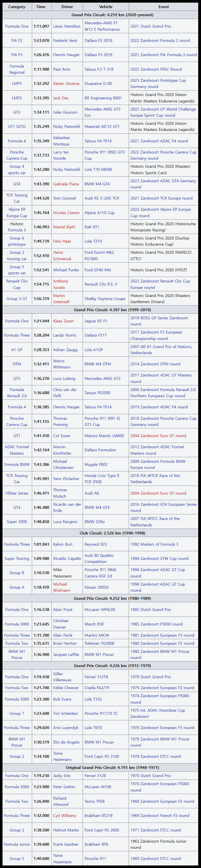Screen dimensions: 201x868
Task: Open Group B category link
Action: pyautogui.click(x=17, y=573)
